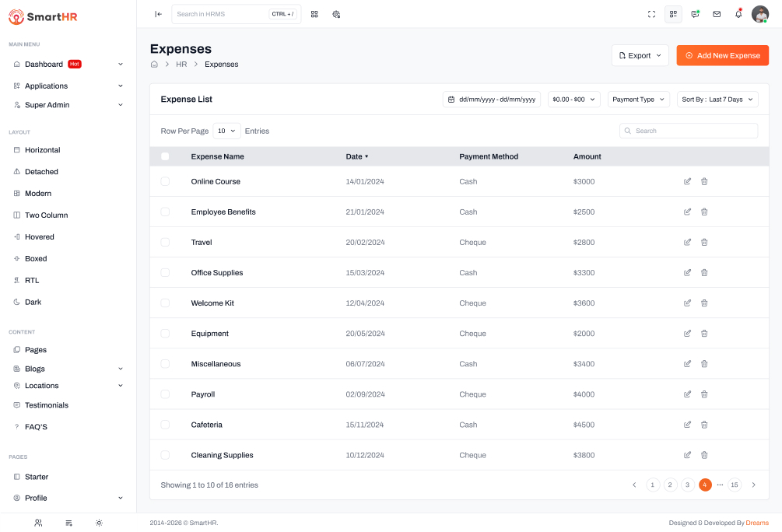Open the mail inbox icon
The height and width of the screenshot is (532, 782).
tap(717, 14)
